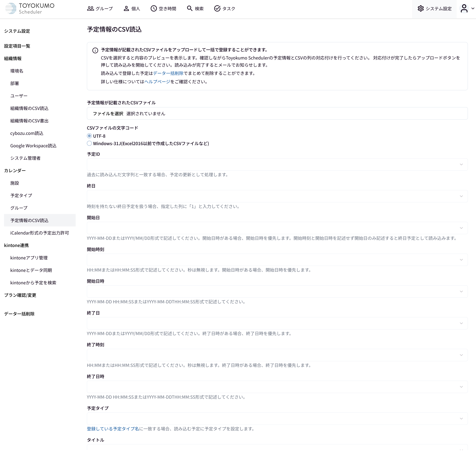Screen dimensions: 476x453
Task: Select Windows-31J encoding radio button
Action: point(89,143)
